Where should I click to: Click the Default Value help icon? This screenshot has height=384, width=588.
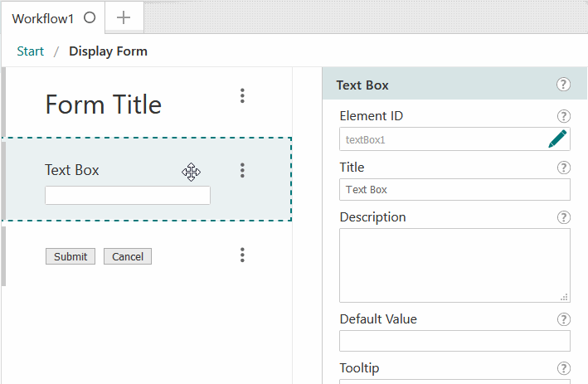(x=564, y=319)
